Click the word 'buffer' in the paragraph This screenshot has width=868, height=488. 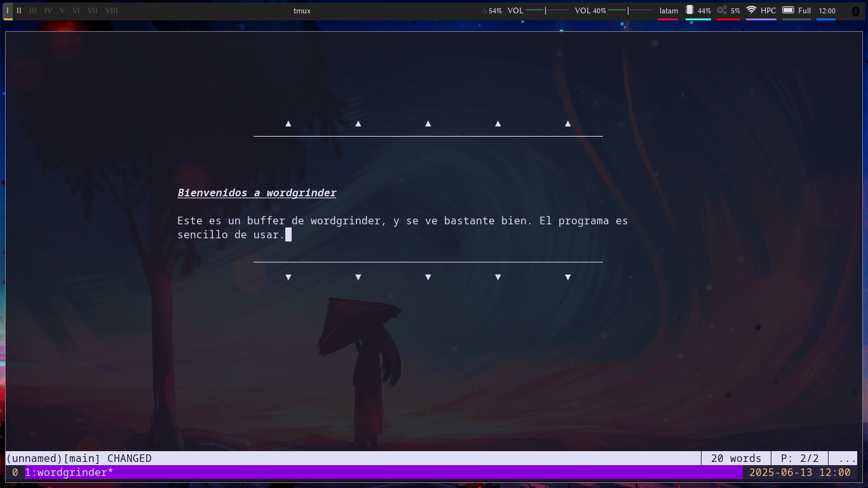click(x=266, y=220)
